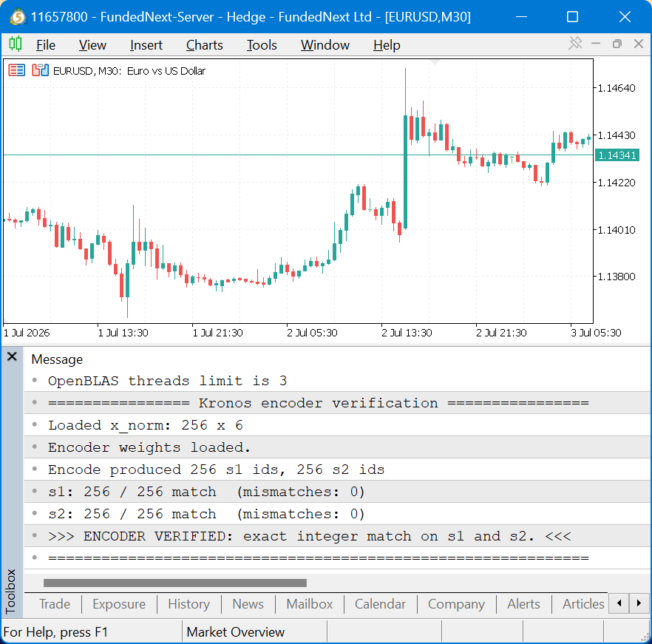Screen dimensions: 652x644
Task: Click 'Market Overview' in the status bar
Action: (235, 632)
